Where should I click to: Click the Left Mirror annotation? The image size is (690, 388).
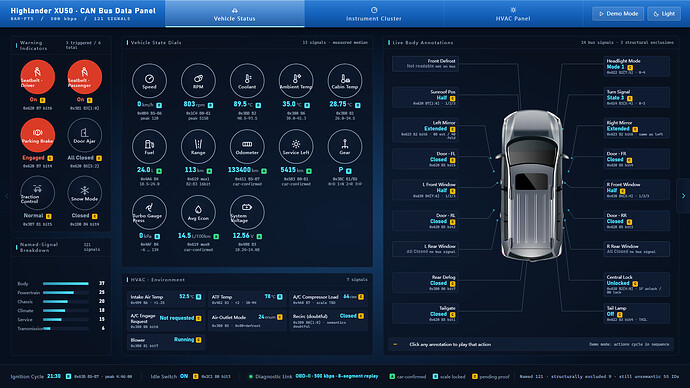(x=425, y=130)
